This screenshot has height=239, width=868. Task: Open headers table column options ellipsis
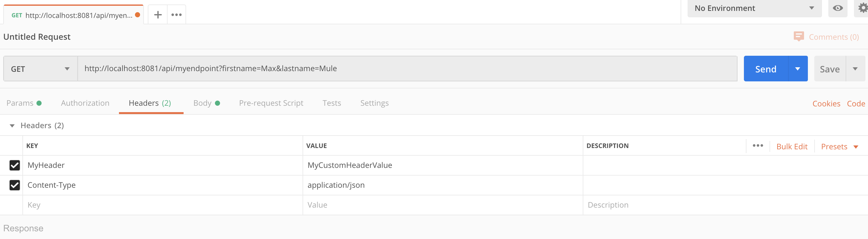click(758, 146)
